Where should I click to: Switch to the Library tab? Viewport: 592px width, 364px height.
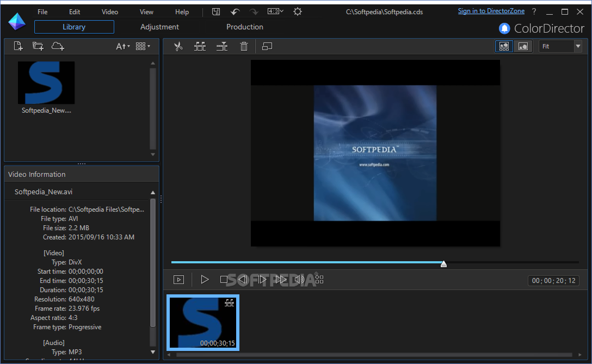click(74, 27)
